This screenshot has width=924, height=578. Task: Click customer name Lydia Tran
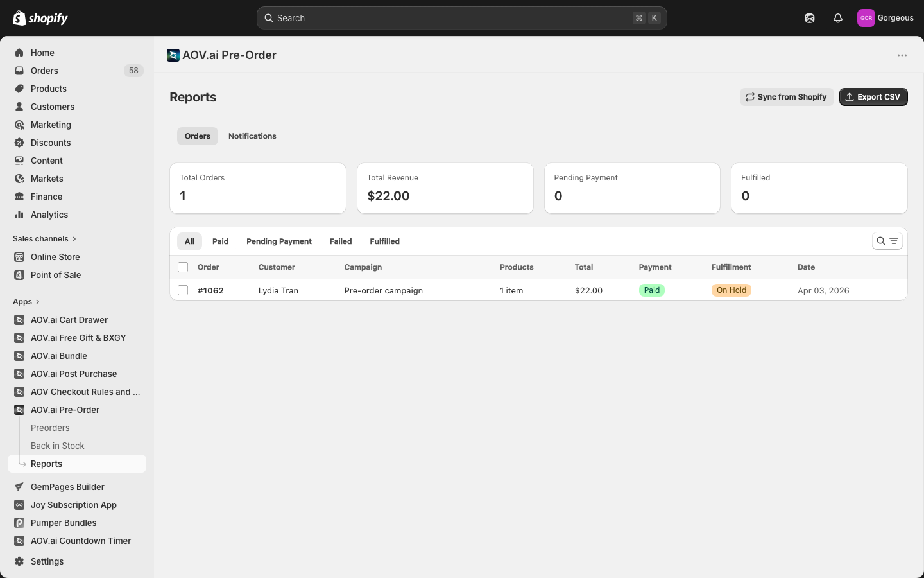(278, 290)
